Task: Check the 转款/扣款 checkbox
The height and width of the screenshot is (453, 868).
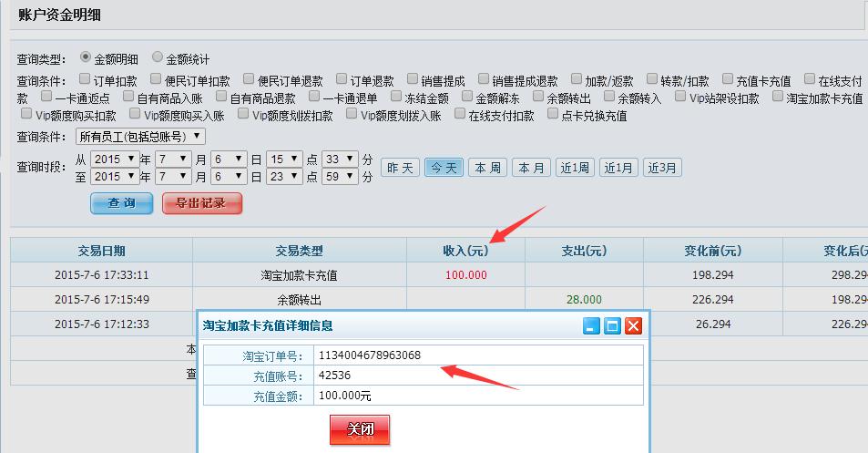Action: point(652,78)
